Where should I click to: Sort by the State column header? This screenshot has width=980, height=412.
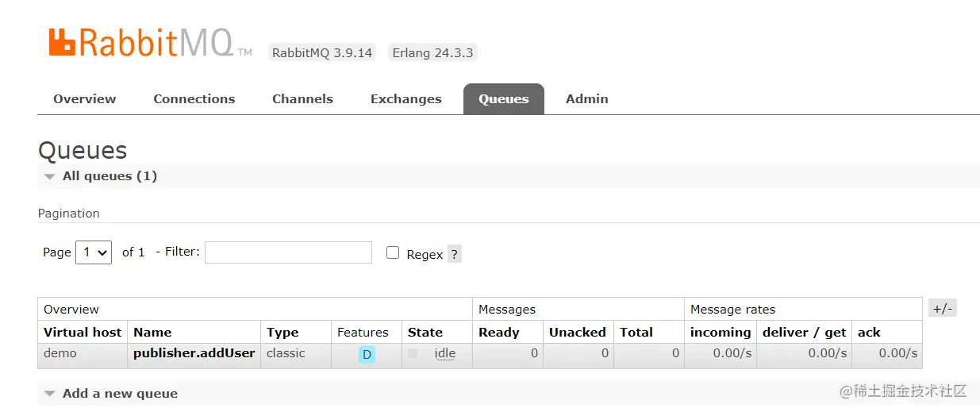[x=425, y=333]
